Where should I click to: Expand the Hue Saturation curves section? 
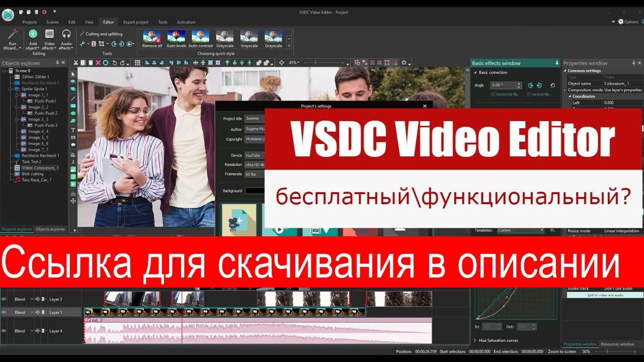(476, 340)
